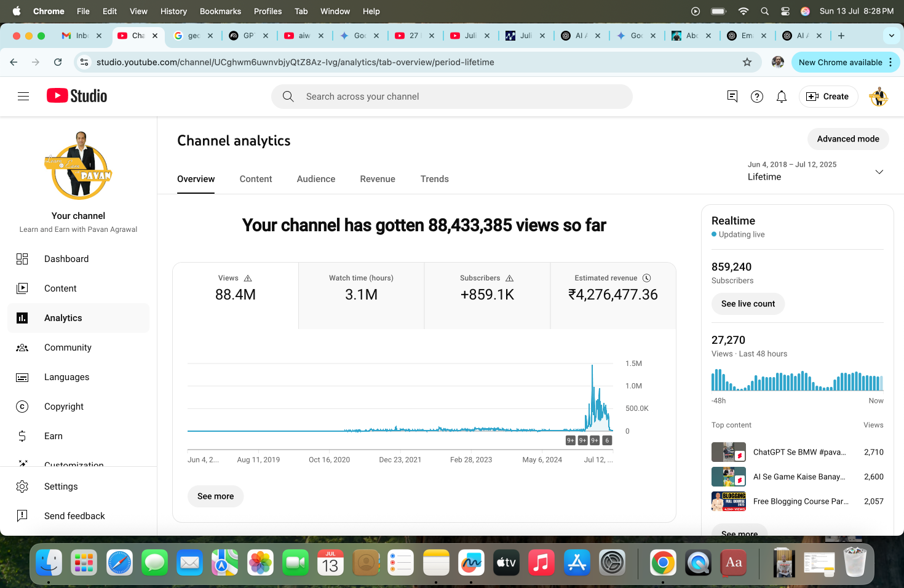904x588 pixels.
Task: Switch to the Revenue tab
Action: pos(378,179)
